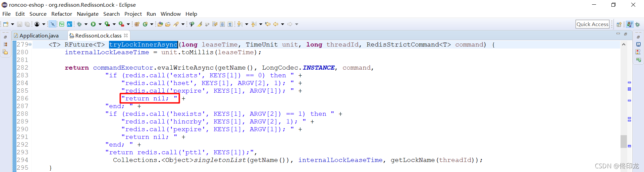Click the Save All icon

point(27,24)
